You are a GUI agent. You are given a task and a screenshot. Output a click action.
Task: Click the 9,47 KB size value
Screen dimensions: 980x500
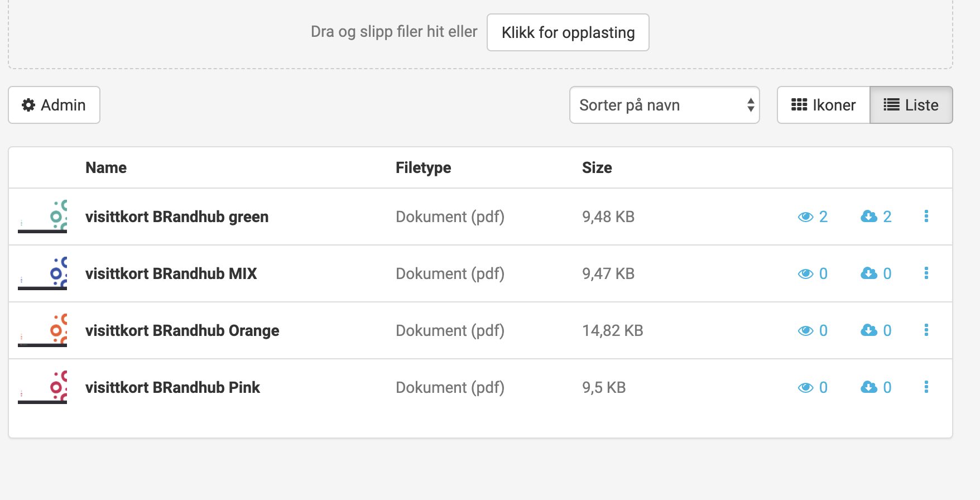pos(608,273)
